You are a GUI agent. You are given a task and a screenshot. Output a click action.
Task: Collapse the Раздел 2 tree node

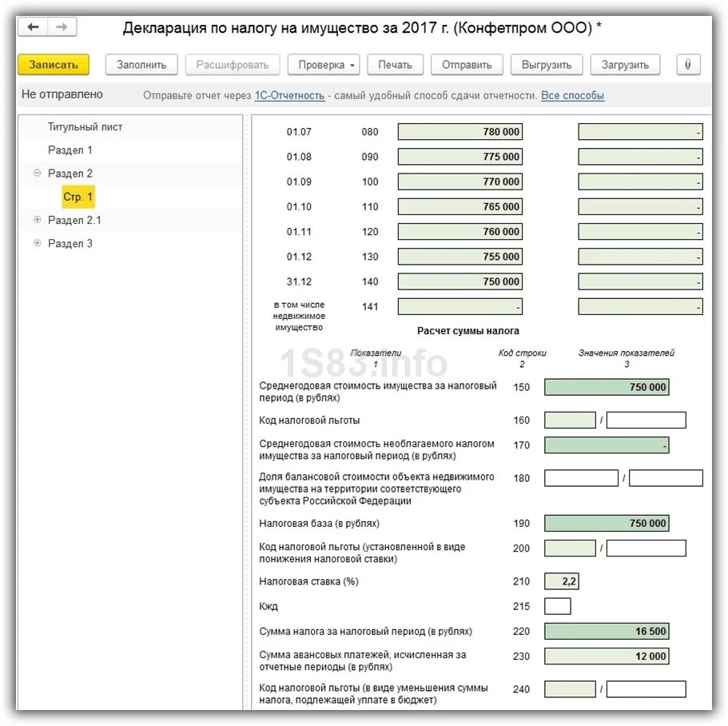[38, 174]
